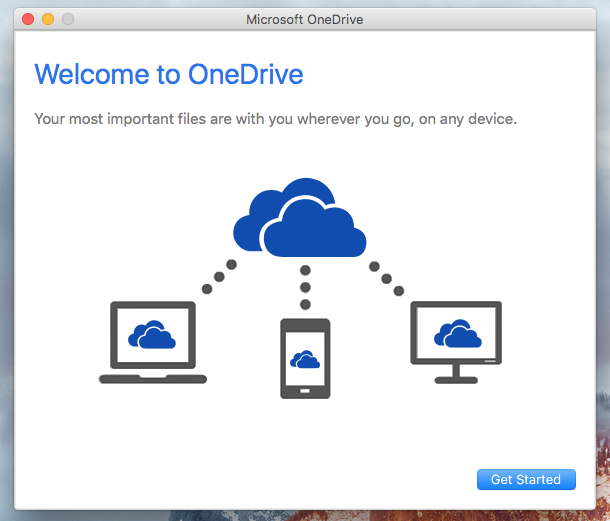Viewport: 610px width, 521px height.
Task: Click the laptop device illustration
Action: coord(153,342)
